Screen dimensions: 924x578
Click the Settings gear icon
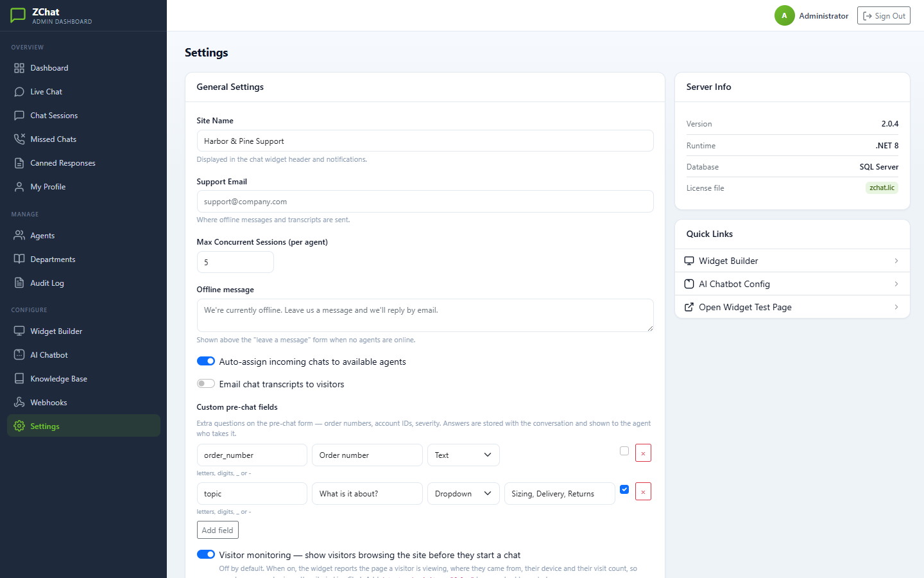pos(19,426)
